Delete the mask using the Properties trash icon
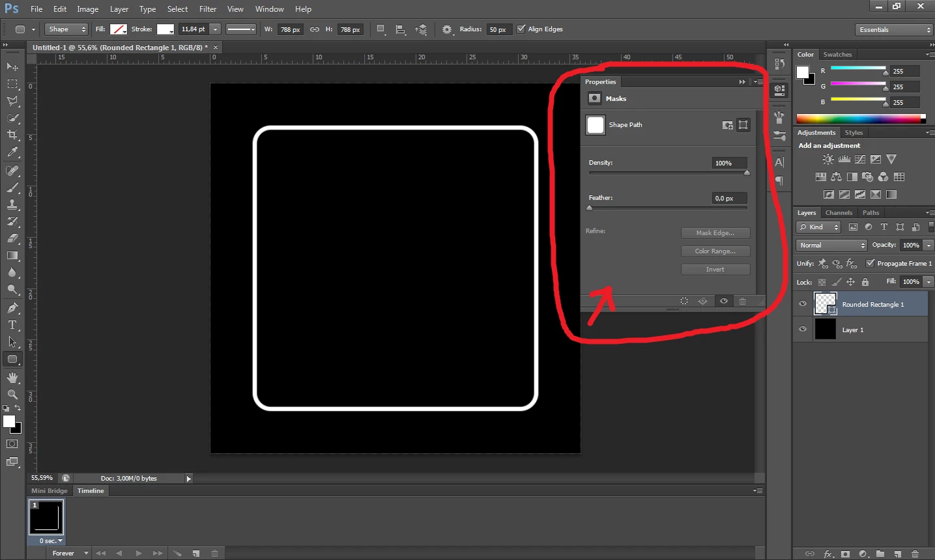This screenshot has height=560, width=935. tap(742, 301)
